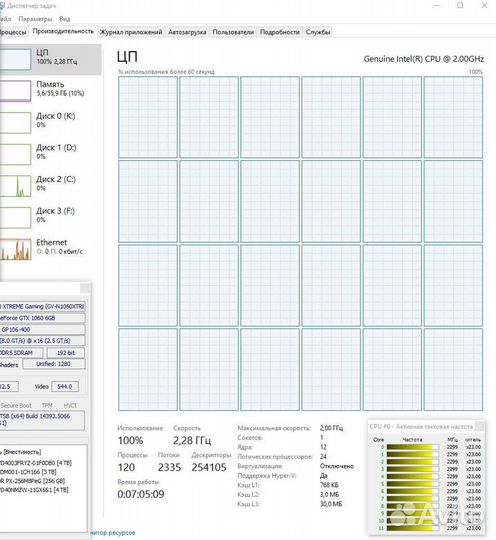The image size is (496, 540).
Task: Select the ЦП thumbnail graph in sidebar
Action: [x=15, y=59]
